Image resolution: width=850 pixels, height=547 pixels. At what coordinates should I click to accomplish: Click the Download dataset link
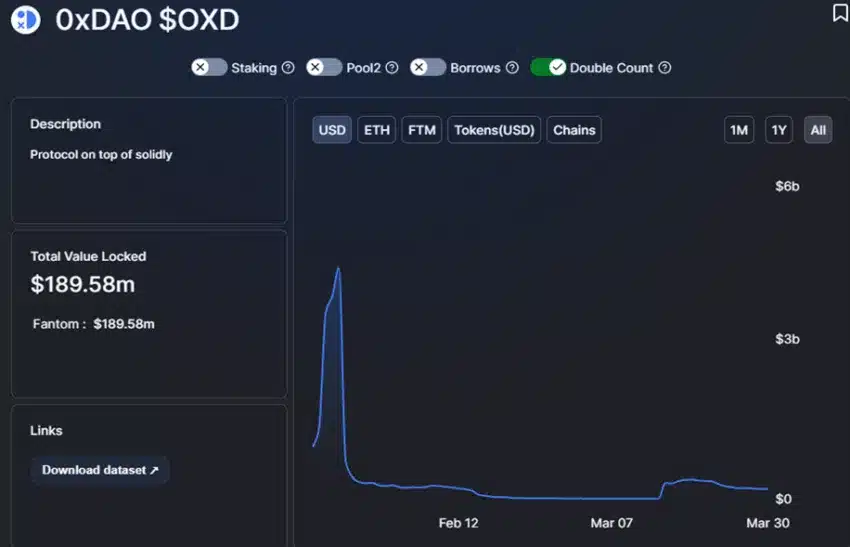click(x=100, y=470)
